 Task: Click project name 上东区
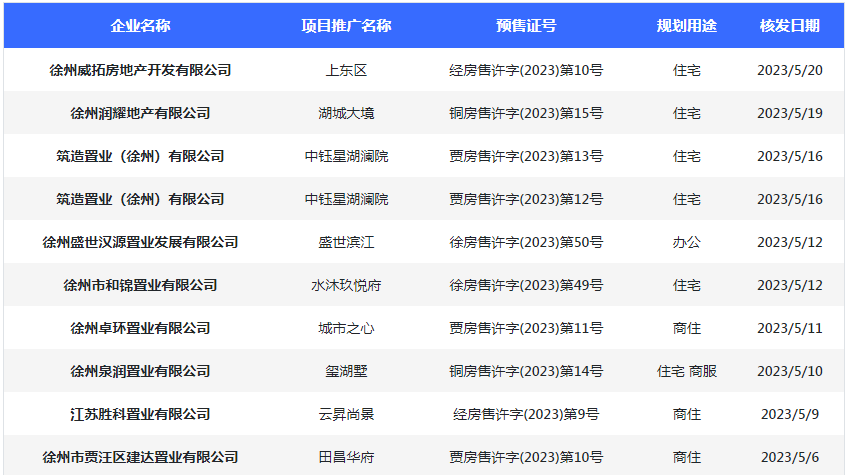[346, 70]
